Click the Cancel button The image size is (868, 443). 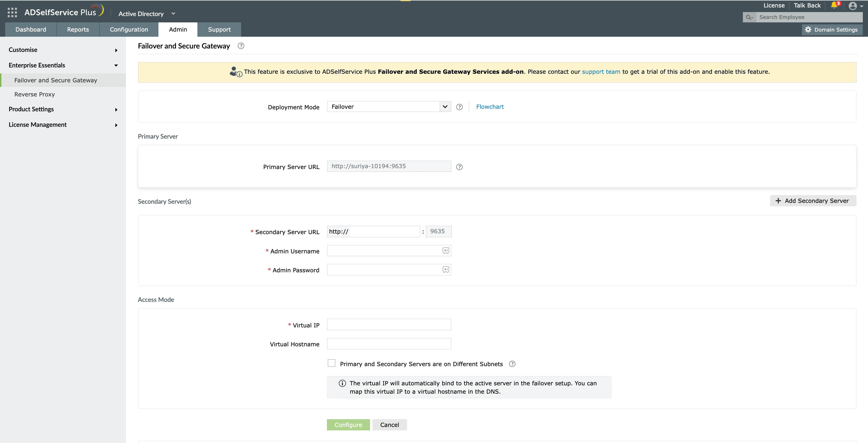point(390,425)
